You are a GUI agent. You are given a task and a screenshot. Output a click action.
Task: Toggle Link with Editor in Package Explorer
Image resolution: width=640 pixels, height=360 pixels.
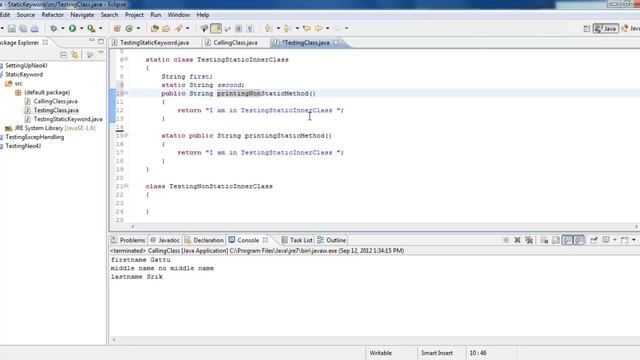75,54
